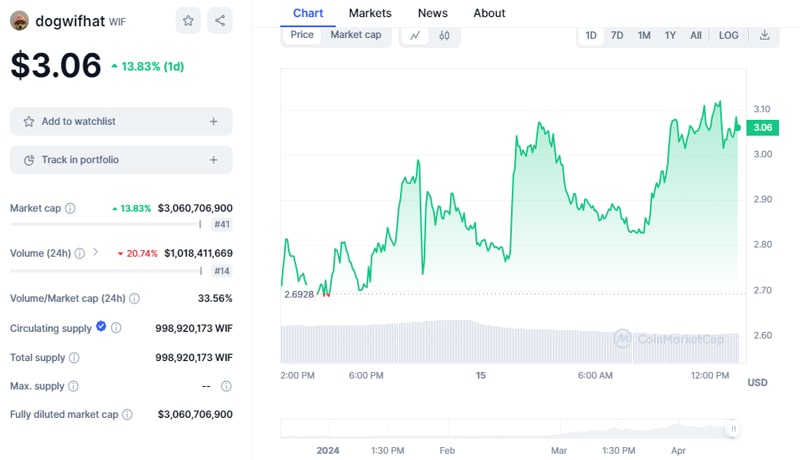This screenshot has height=460, width=800.
Task: Click info icon beside Fully diluted market cap
Action: 128,415
